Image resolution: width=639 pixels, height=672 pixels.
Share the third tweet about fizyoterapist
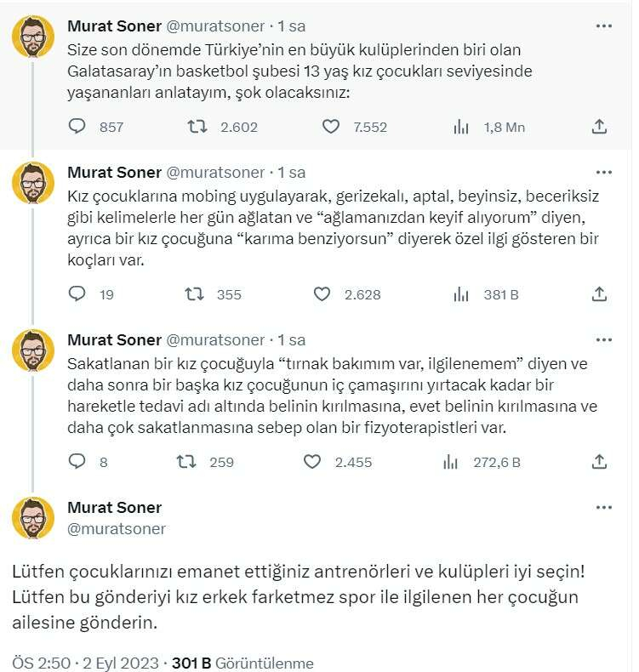(x=598, y=462)
